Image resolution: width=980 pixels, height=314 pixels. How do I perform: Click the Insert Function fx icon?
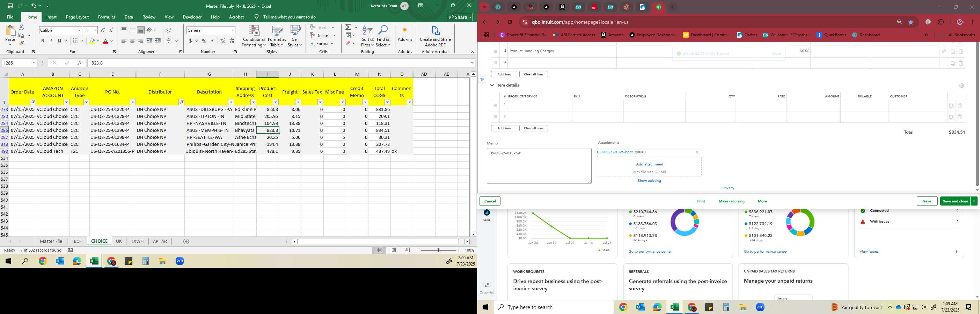79,63
